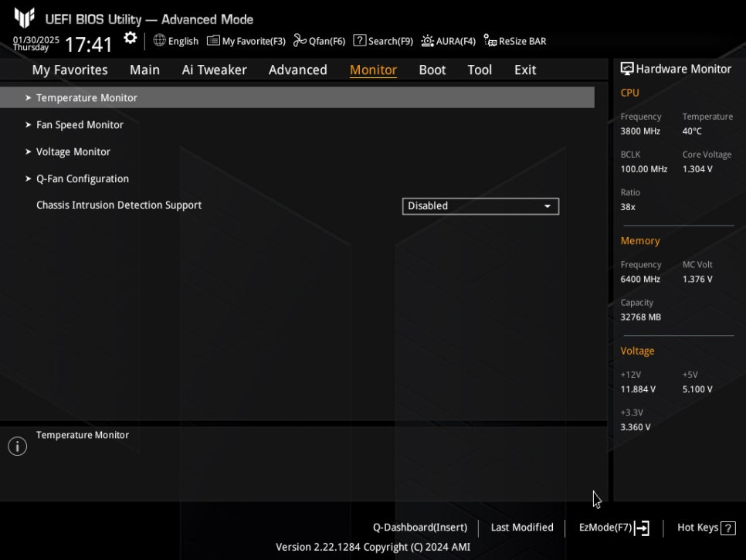Open My Favorite(F3) list icon
Screen dimensions: 746x560
[x=213, y=40]
